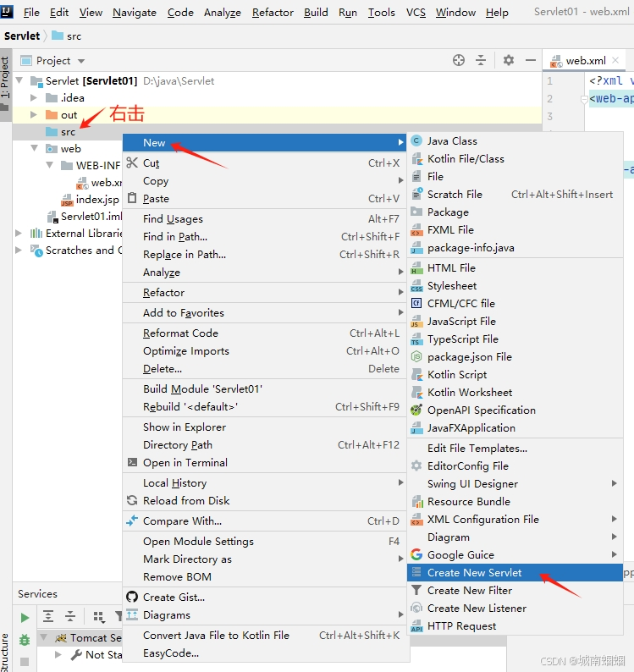Click the Resource Bundle icon
The image size is (634, 672).
tap(416, 501)
